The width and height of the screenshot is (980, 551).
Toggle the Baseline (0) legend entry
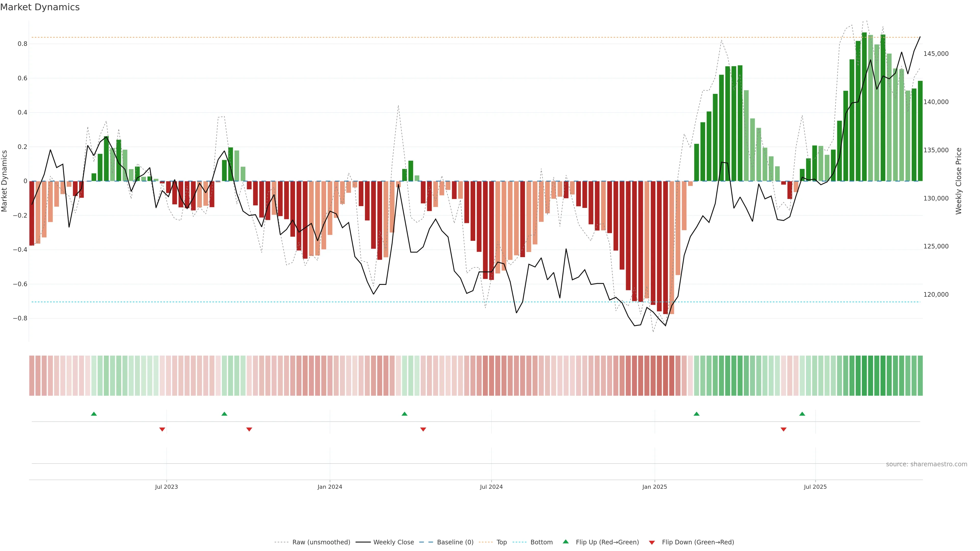455,542
